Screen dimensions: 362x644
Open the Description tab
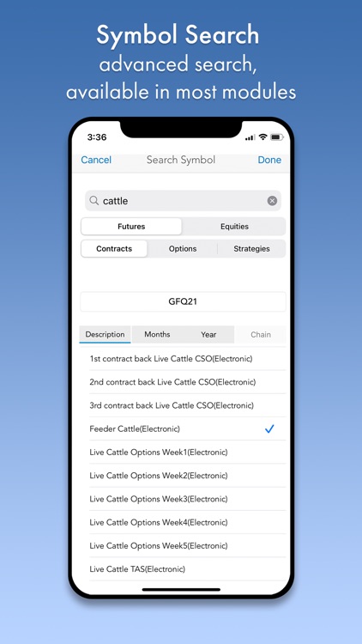(x=105, y=334)
